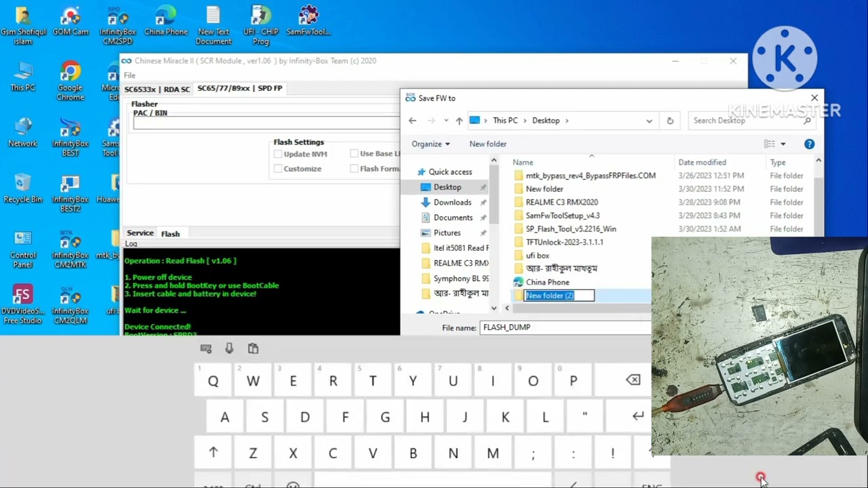The image size is (868, 488).
Task: Select Downloads in the navigation pane
Action: [452, 203]
